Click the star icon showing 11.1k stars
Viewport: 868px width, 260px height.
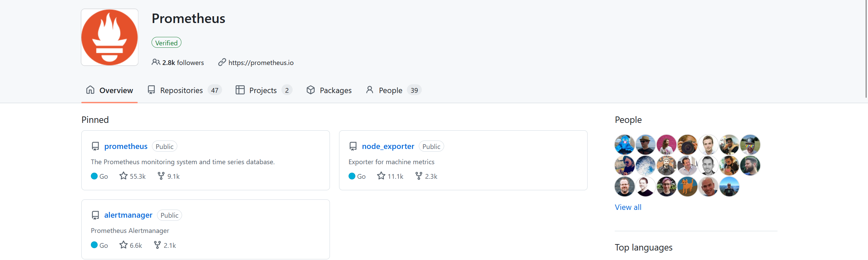[x=381, y=176]
